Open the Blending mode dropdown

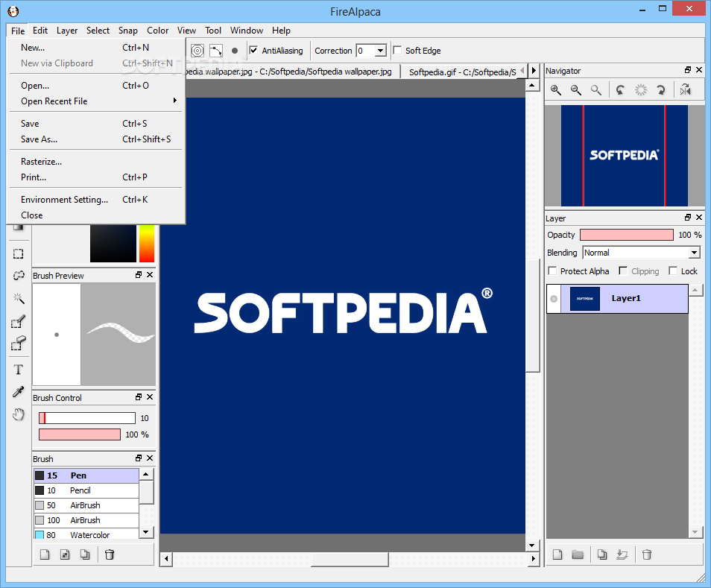[x=694, y=253]
